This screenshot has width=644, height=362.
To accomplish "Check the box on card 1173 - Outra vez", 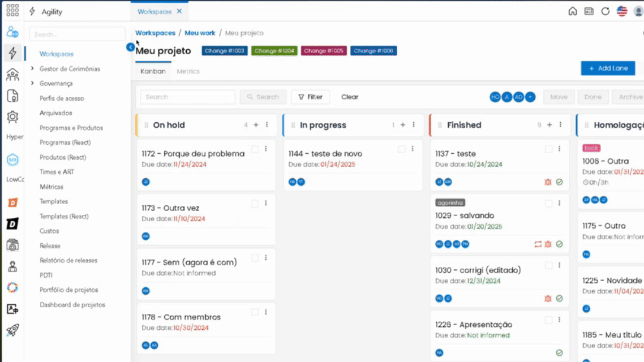I will (x=255, y=204).
